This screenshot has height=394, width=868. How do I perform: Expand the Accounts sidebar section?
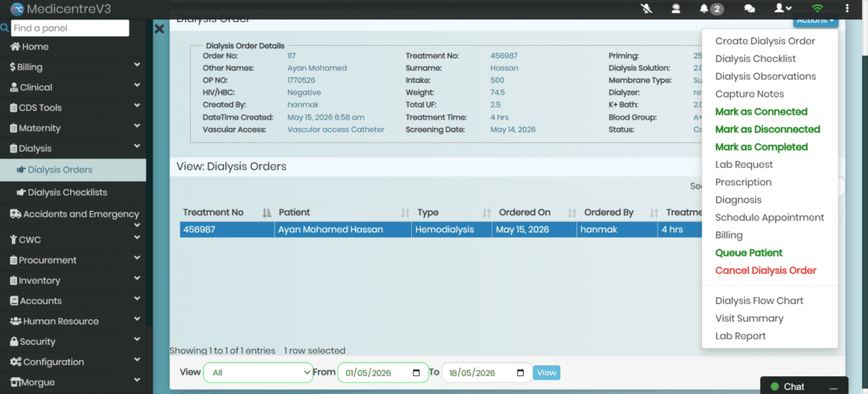coord(73,301)
